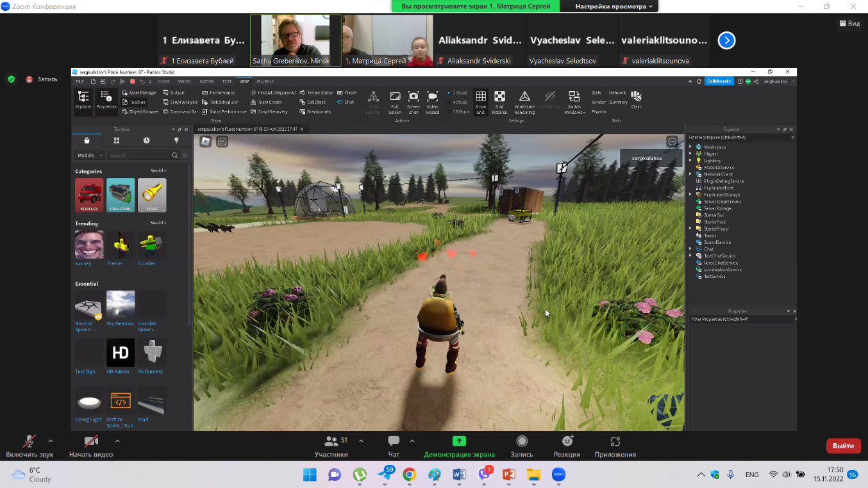Screen dimensions: 868x488
Task: Click the red Stop button in quick access
Action: 132,81
